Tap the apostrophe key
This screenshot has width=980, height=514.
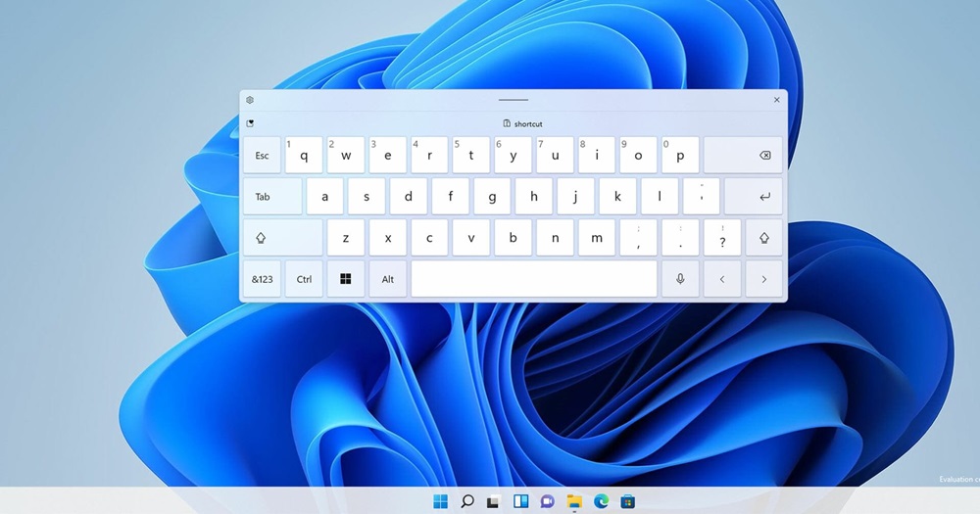[x=702, y=197]
